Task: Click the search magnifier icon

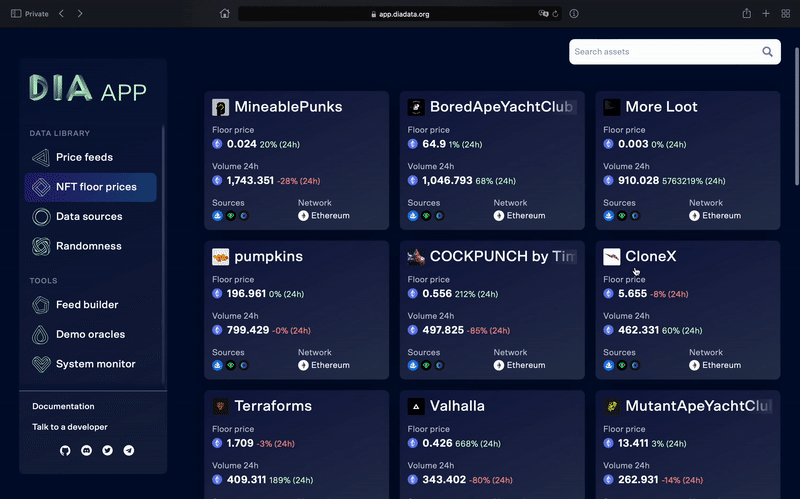Action: click(767, 52)
